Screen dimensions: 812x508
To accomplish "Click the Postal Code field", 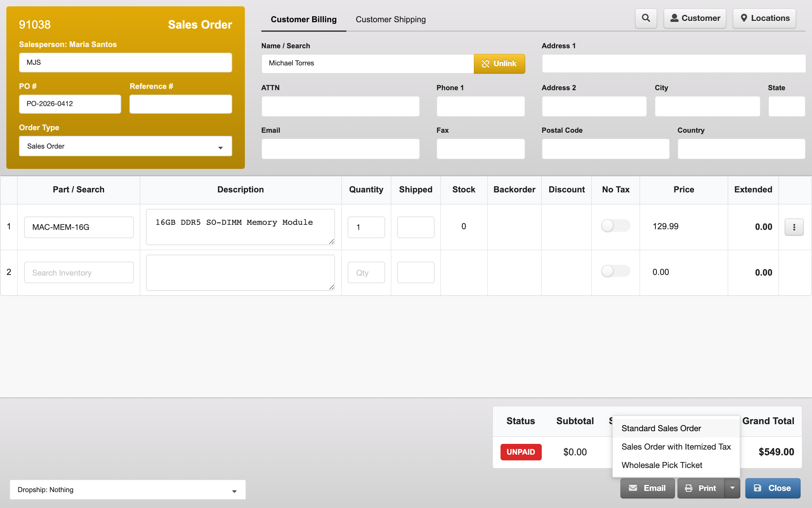I will coord(605,149).
